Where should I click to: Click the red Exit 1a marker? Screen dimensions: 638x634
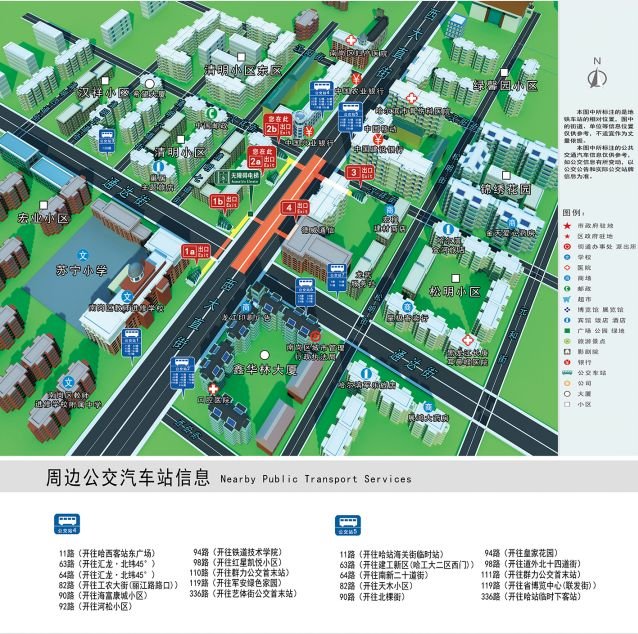pyautogui.click(x=196, y=251)
